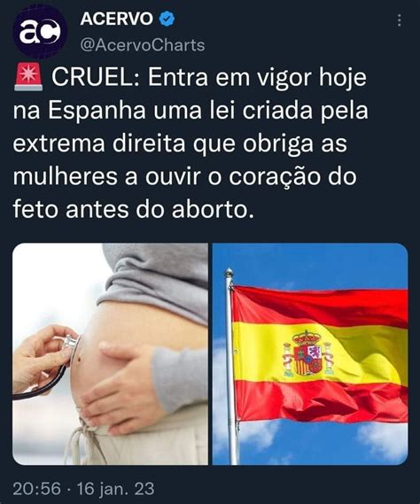Open the ACERVO profile avatar
Image resolution: width=420 pixels, height=504 pixels.
tap(40, 32)
